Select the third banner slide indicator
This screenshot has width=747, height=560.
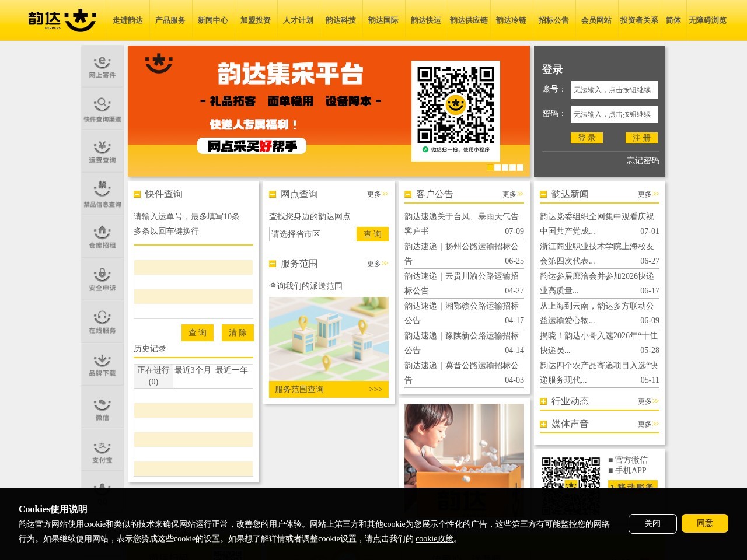click(x=505, y=167)
